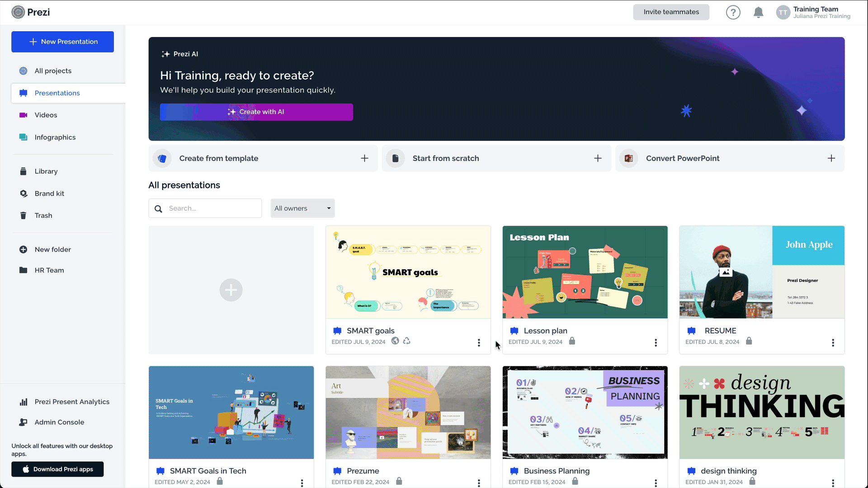Image resolution: width=868 pixels, height=488 pixels.
Task: Open SMART goals three-dot menu
Action: [x=479, y=343]
